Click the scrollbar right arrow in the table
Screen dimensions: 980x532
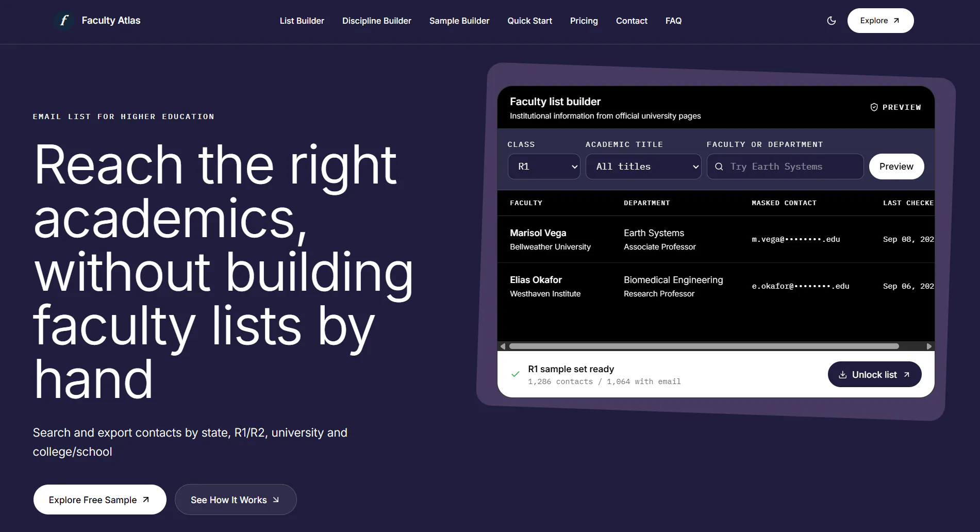tap(929, 346)
